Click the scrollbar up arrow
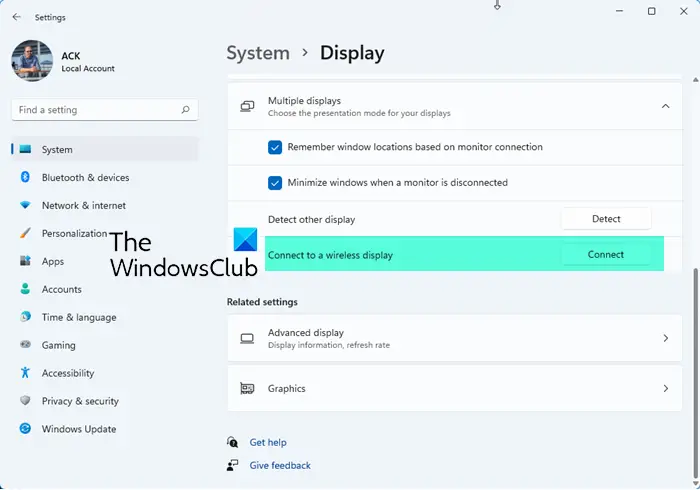 tap(695, 80)
